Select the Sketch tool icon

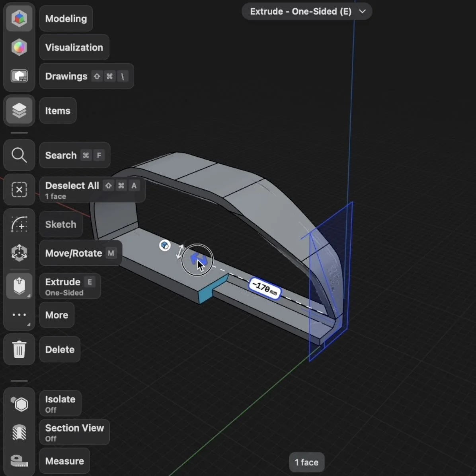(19, 224)
